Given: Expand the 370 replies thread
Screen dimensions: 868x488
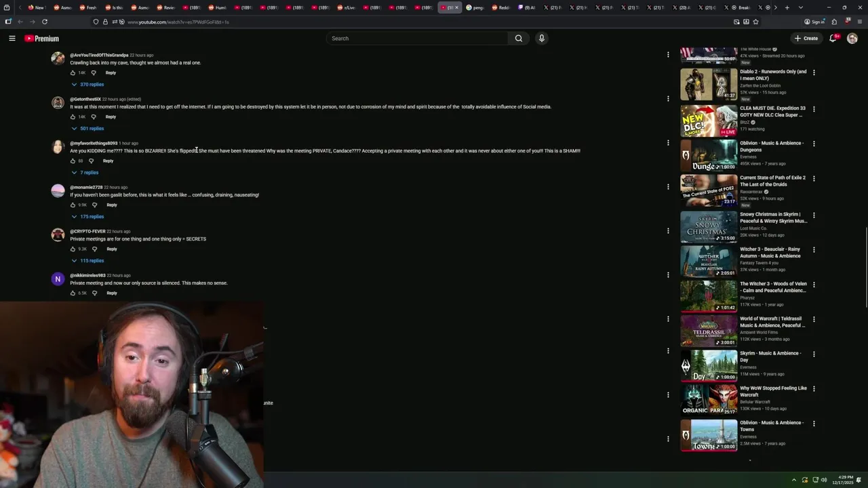Looking at the screenshot, I should 88,84.
